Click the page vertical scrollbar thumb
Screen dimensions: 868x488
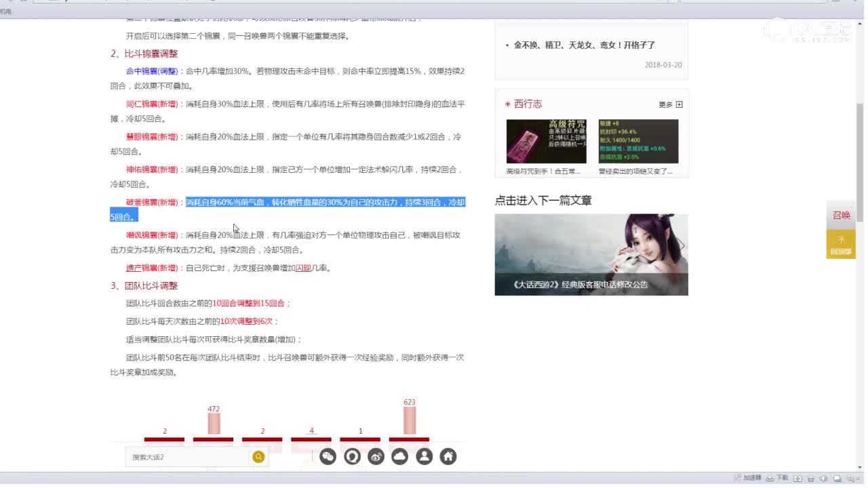coord(861,163)
